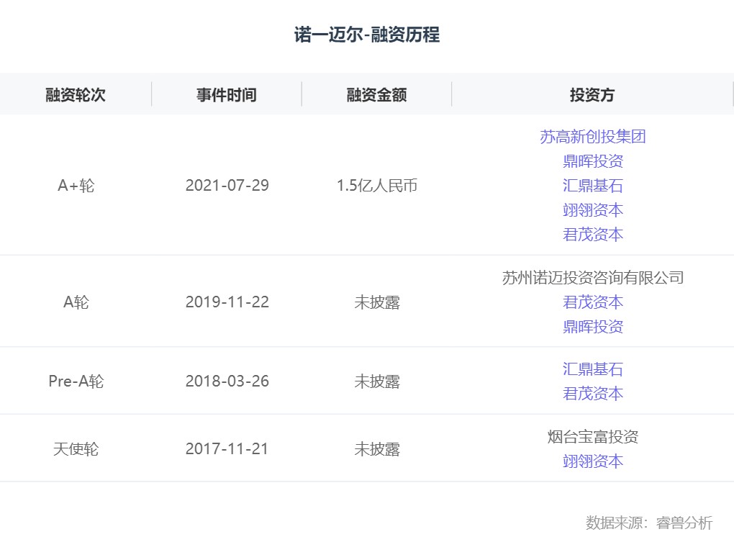
Task: Select the 融资轮次 column header
Action: (76, 94)
